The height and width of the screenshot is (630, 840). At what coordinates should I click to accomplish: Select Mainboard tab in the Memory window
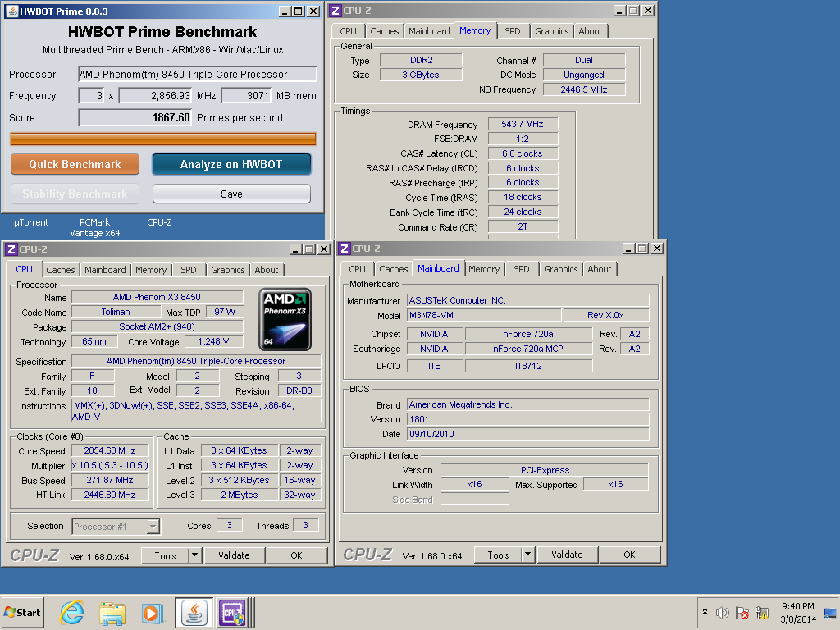click(429, 31)
